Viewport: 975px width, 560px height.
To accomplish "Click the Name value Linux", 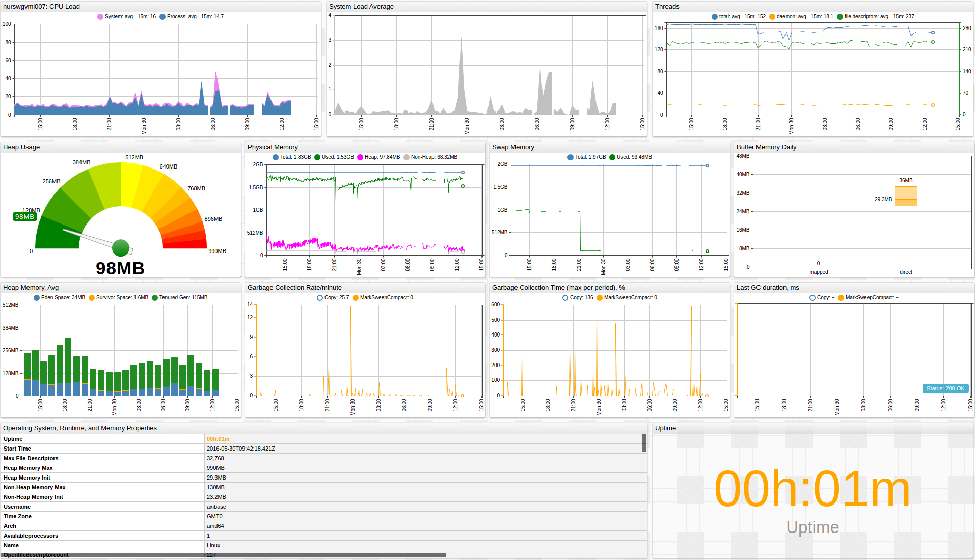I will (x=213, y=545).
